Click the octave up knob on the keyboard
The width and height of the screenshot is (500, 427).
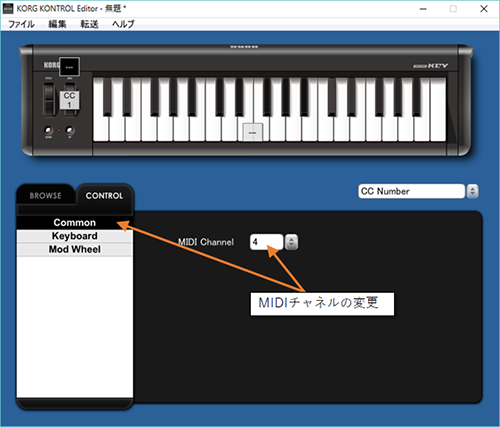click(70, 130)
